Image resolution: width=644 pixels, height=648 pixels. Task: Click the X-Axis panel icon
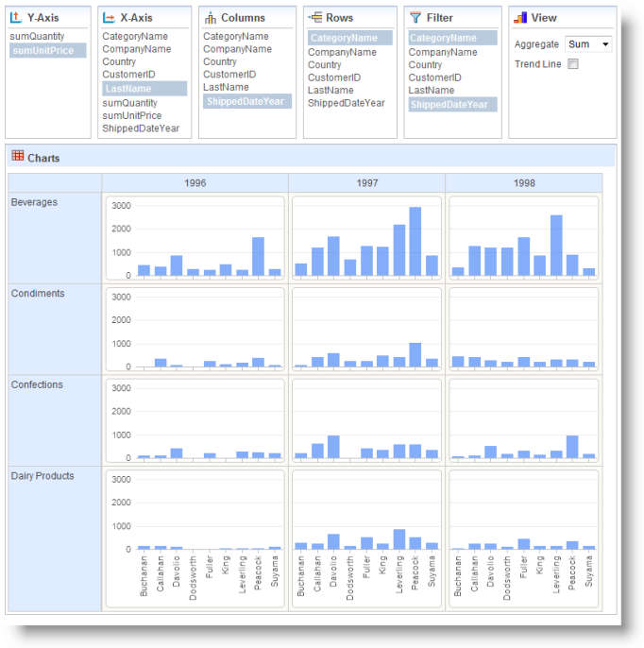click(x=109, y=17)
